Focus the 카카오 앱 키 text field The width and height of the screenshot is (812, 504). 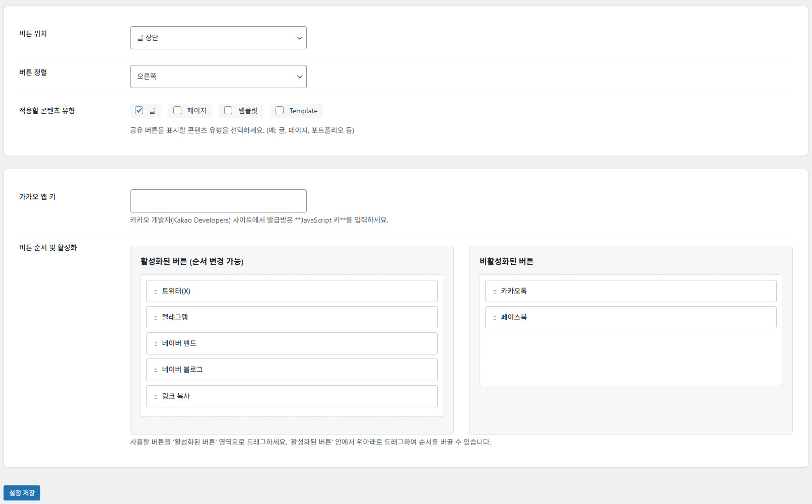[x=218, y=201]
